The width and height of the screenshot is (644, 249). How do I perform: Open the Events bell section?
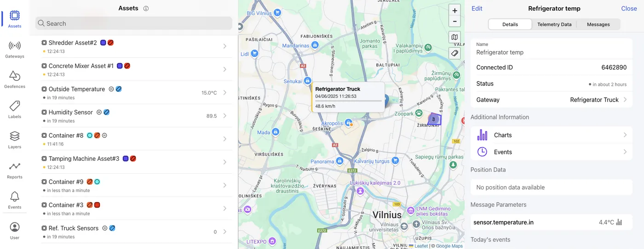coord(15,200)
